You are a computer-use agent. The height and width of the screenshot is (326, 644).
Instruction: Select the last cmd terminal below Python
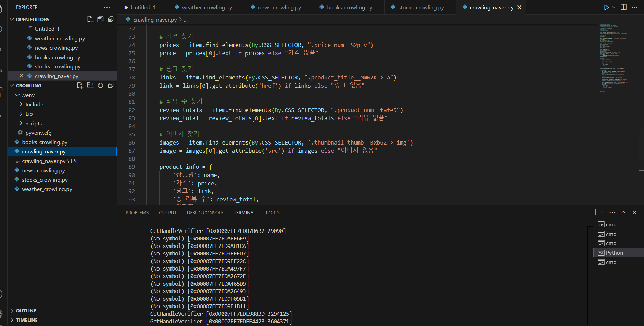click(618, 262)
